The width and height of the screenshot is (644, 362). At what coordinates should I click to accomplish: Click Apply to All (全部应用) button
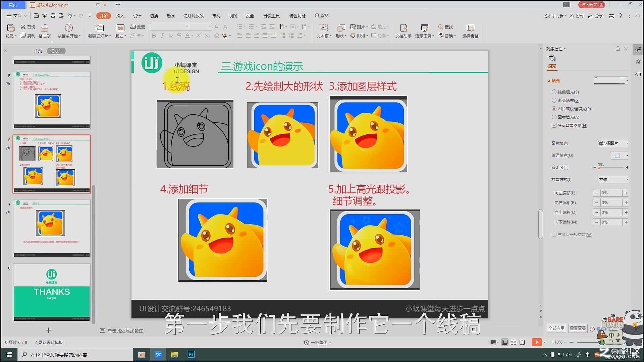coord(556,328)
